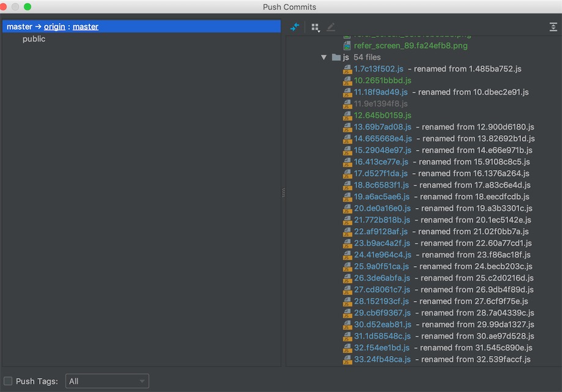Select file refer_screen_89.fa24efb8.png
562x392 pixels.
tap(410, 45)
